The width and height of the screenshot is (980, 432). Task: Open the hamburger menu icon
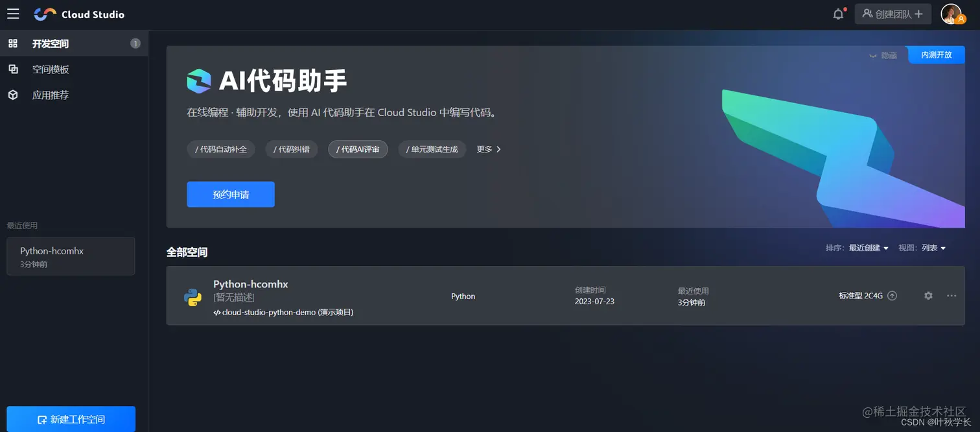(13, 14)
